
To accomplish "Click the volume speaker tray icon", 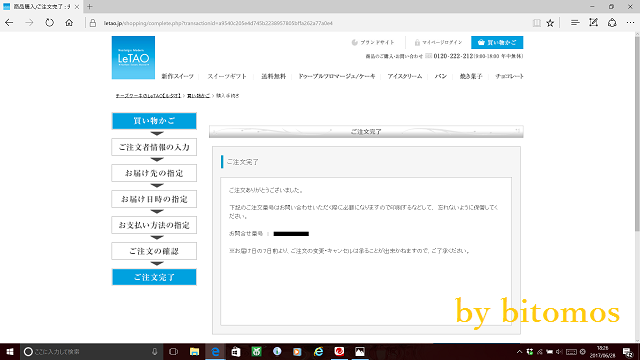I will click(559, 352).
